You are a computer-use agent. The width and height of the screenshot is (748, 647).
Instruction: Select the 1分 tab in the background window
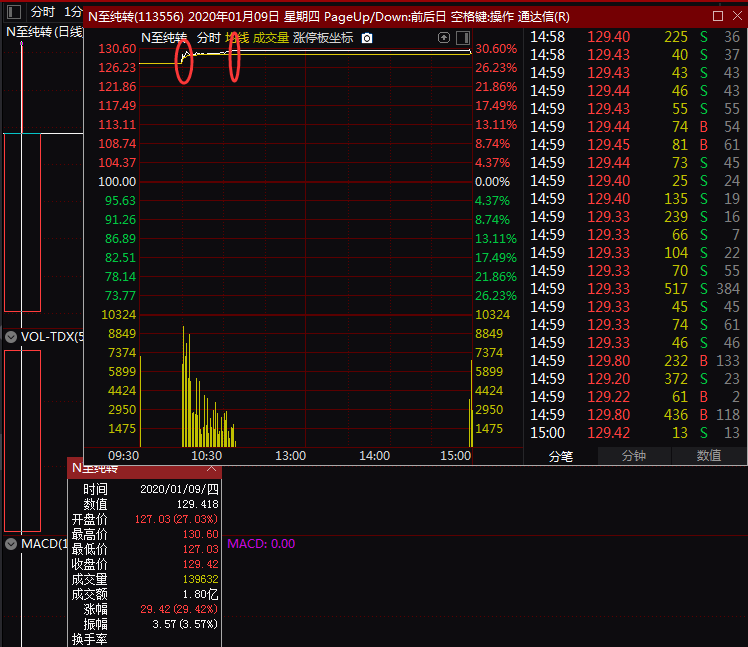pos(73,11)
